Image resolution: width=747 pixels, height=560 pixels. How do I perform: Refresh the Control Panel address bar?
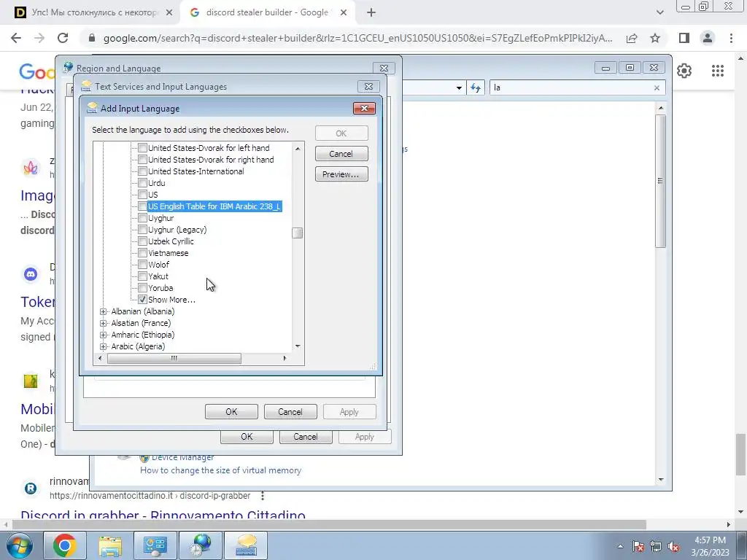(x=476, y=87)
